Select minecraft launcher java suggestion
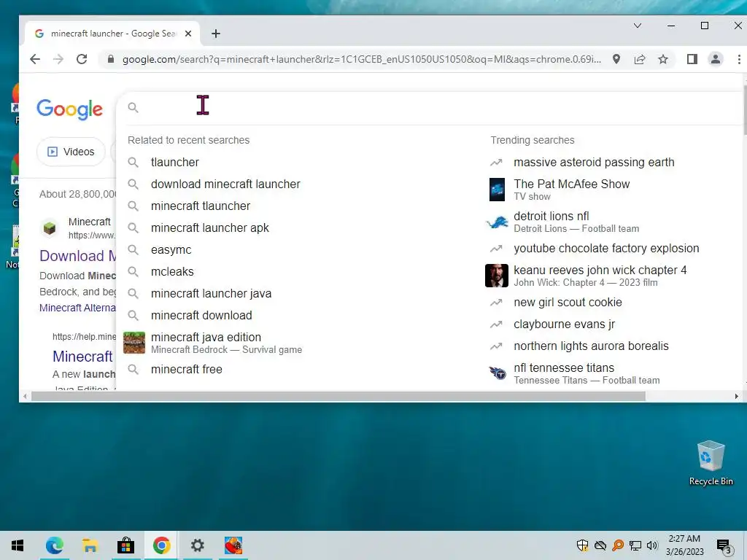This screenshot has width=747, height=560. pos(211,294)
